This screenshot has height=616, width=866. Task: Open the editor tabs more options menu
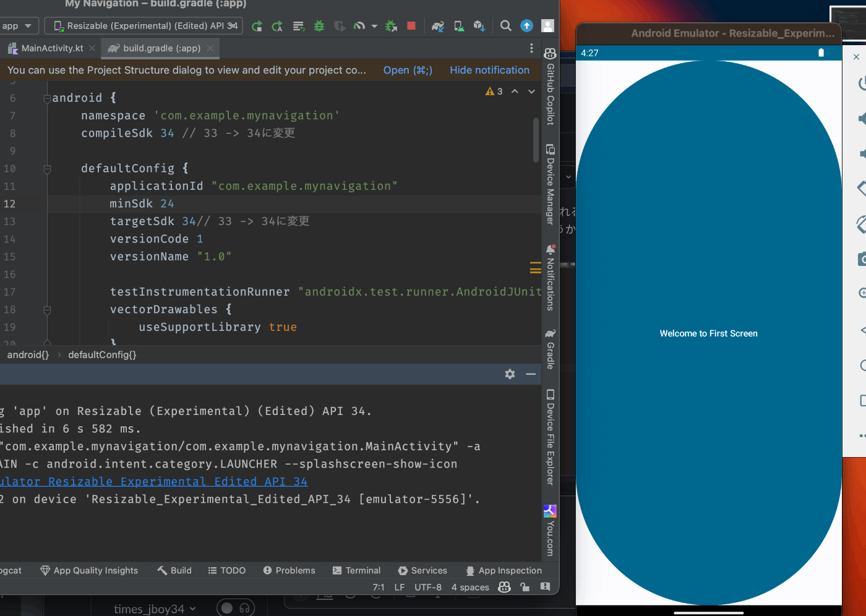tap(531, 48)
